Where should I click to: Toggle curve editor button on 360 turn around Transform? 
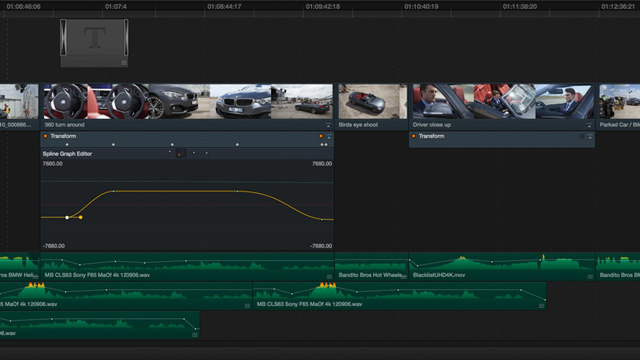tap(321, 136)
